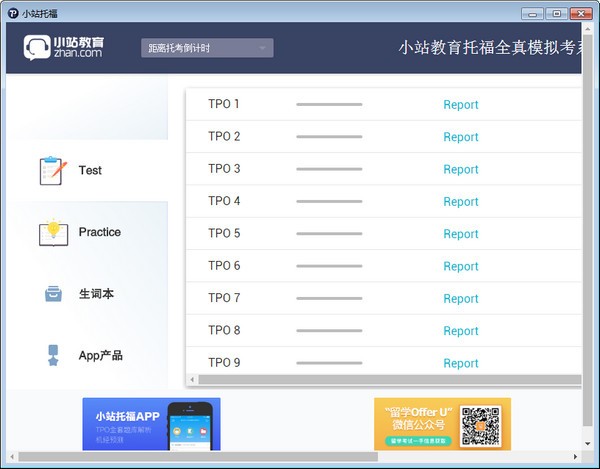Open Report for TPO 4
600x469 pixels.
point(461,202)
